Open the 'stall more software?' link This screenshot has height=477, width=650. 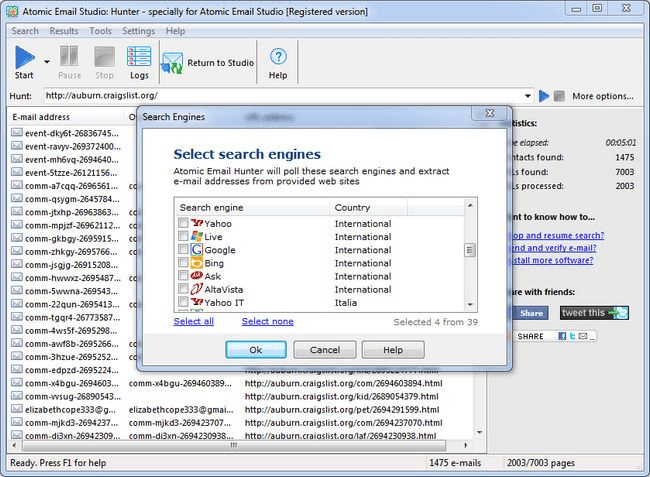pyautogui.click(x=553, y=260)
